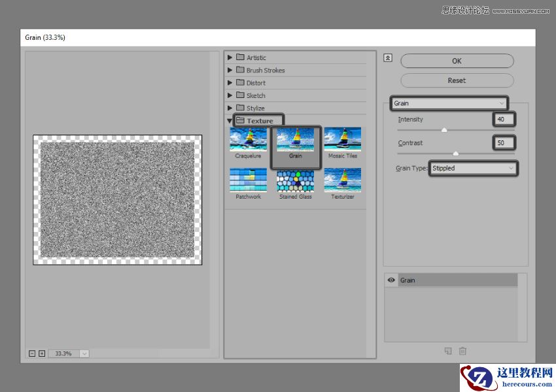556x392 pixels.
Task: Expand the Sketch category triangle
Action: click(x=230, y=95)
